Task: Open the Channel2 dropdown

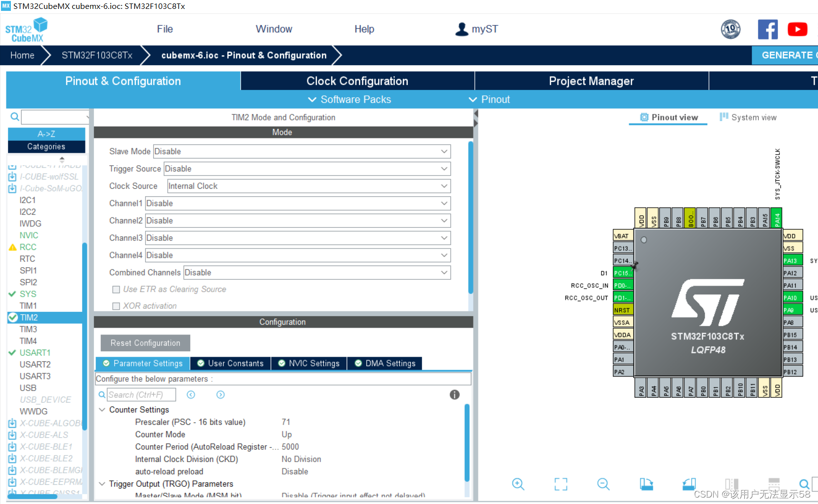Action: 298,220
